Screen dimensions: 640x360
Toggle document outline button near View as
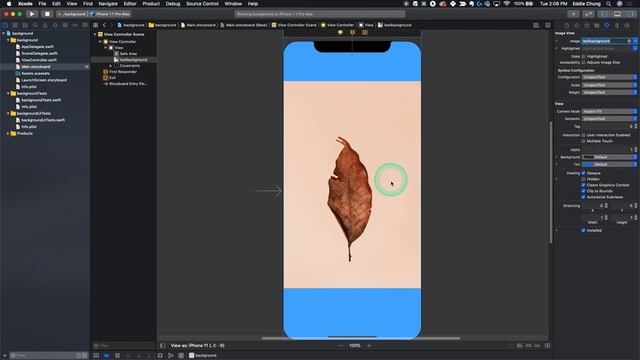[162, 346]
